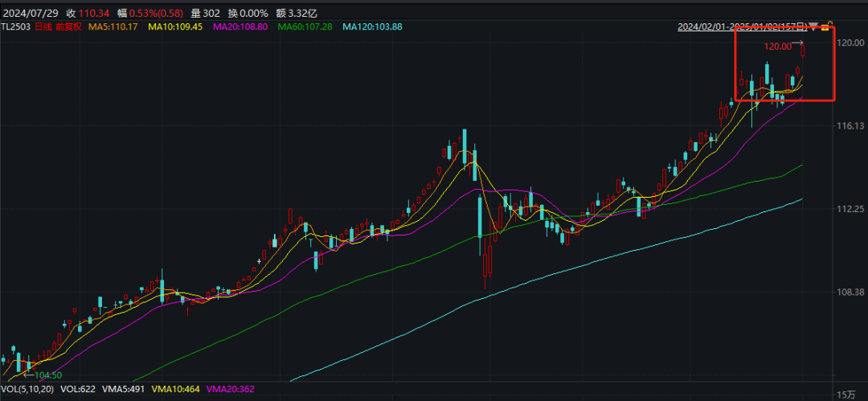Open the date range dropdown triangle
This screenshot has height=401, width=868.
[813, 27]
